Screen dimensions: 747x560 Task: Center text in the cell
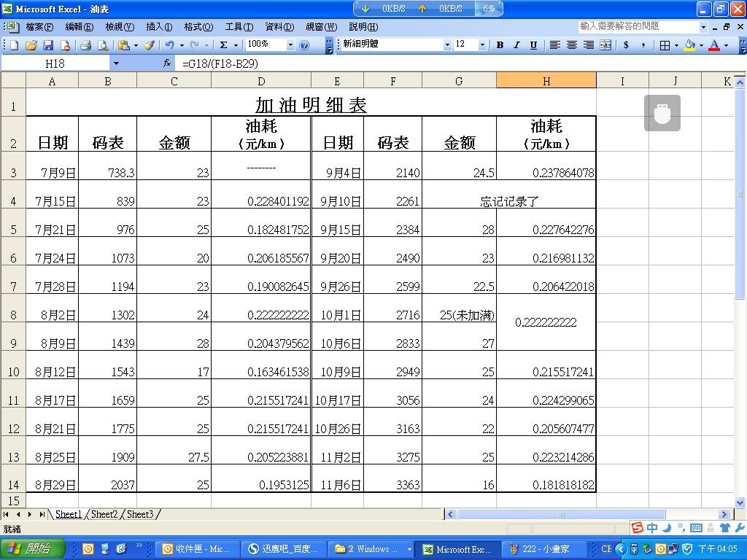572,44
